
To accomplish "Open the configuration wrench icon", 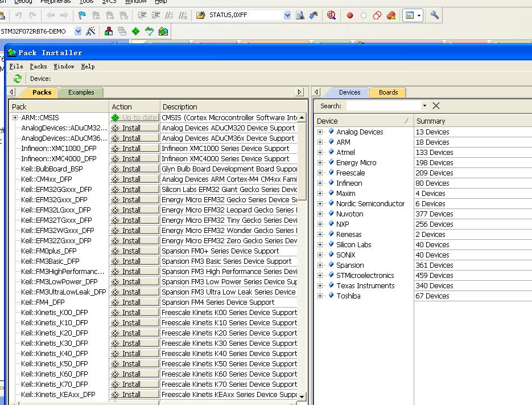I will (435, 15).
